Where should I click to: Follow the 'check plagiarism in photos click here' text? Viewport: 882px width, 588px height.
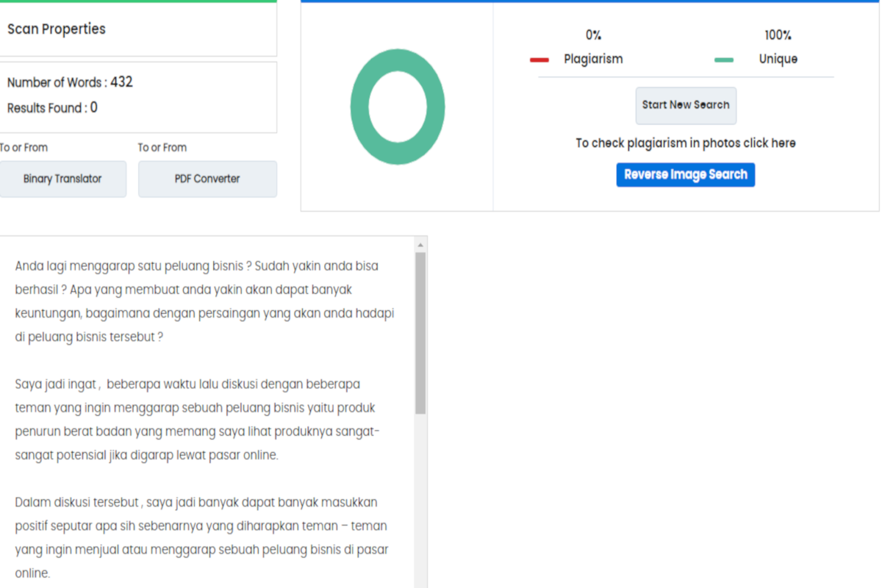tap(685, 143)
